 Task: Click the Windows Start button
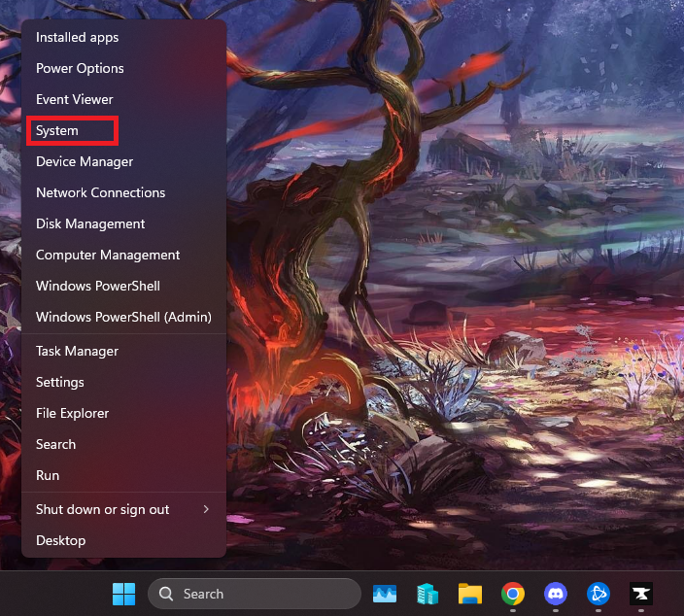[x=124, y=594]
